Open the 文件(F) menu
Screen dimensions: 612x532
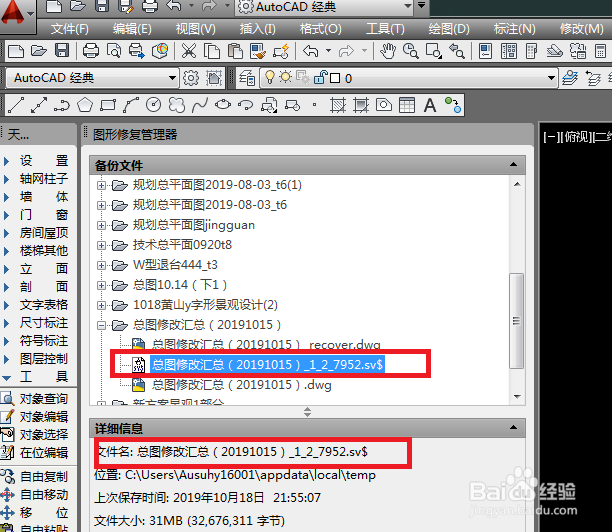click(69, 29)
